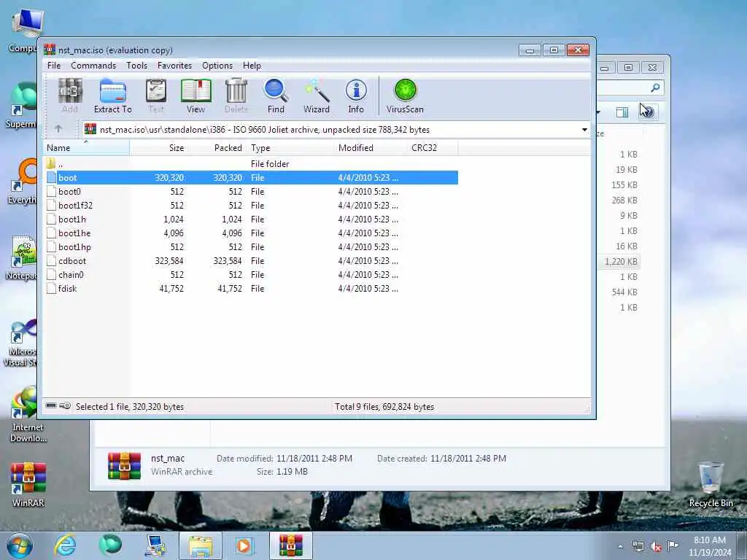Sort by the Packed column header
This screenshot has width=747, height=560.
(217, 147)
